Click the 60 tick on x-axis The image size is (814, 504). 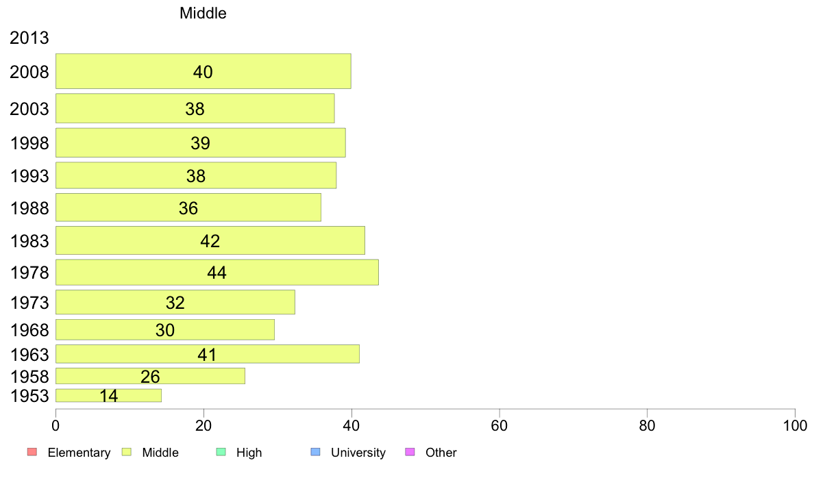pos(500,426)
